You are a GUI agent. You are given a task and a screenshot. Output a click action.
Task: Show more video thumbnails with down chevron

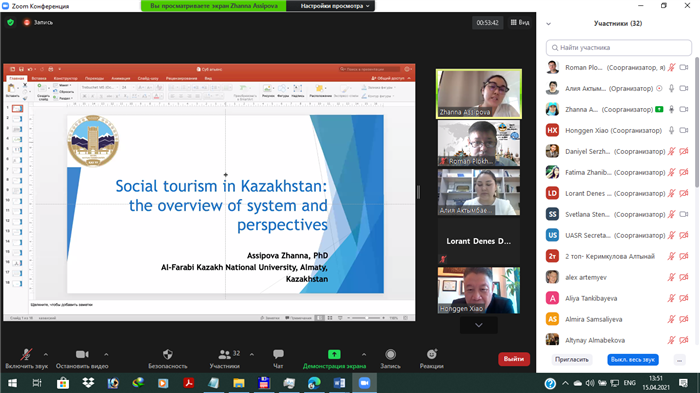tap(479, 325)
